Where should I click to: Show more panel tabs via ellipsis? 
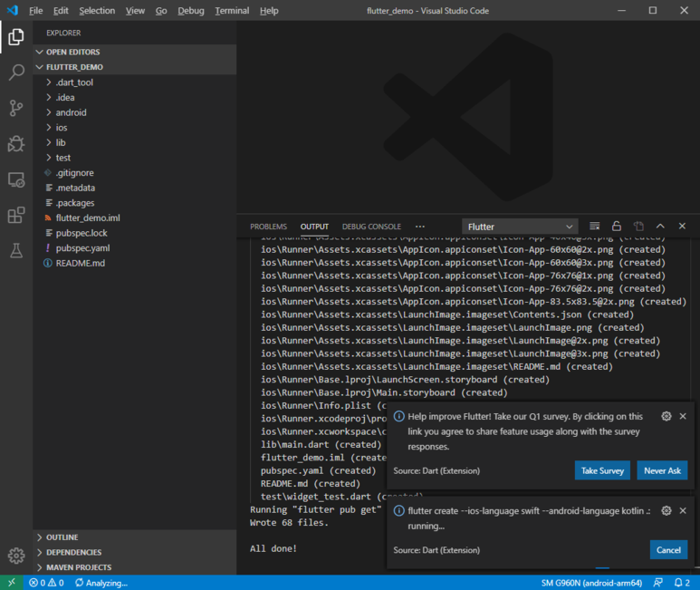click(x=420, y=227)
